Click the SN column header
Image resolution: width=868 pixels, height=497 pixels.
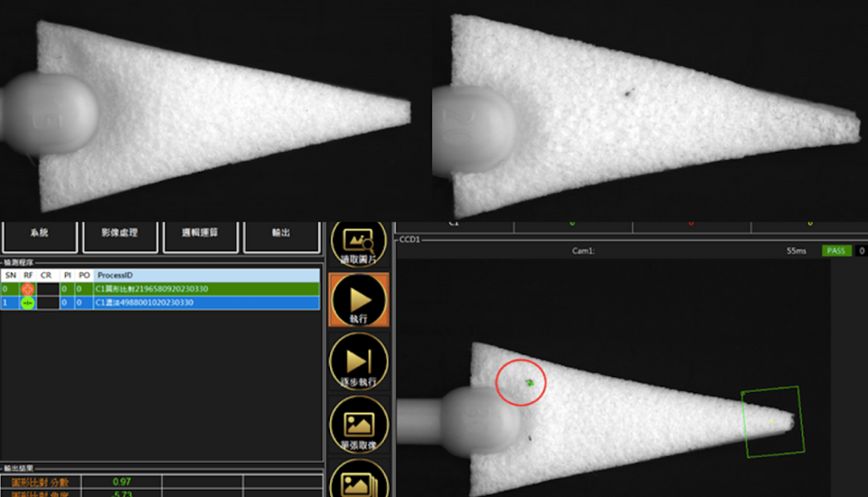coord(10,275)
